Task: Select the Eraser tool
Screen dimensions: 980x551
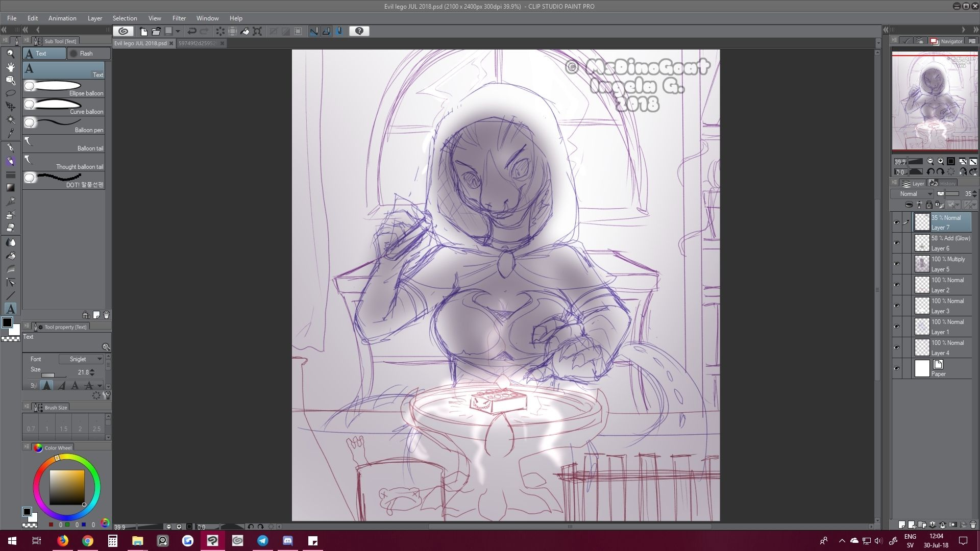Action: (10, 228)
